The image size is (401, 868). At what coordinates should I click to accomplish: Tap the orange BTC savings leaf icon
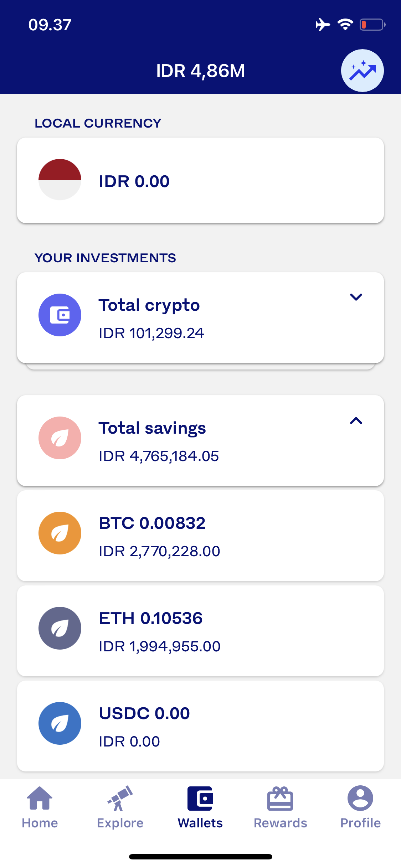point(60,533)
